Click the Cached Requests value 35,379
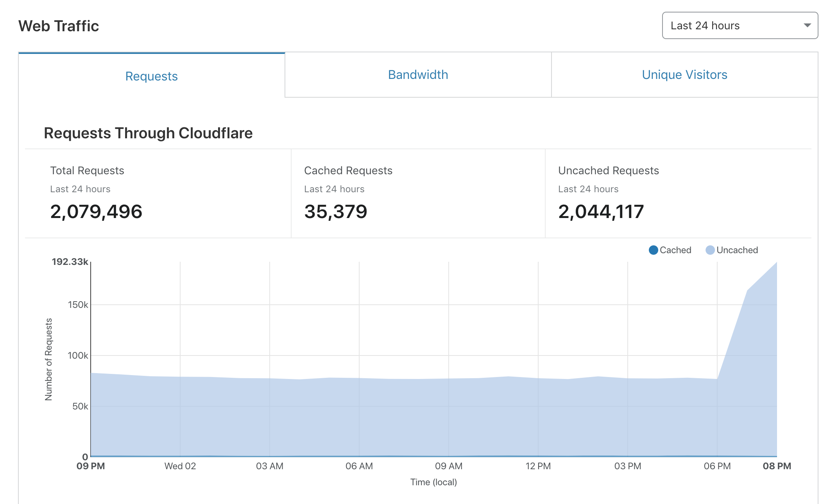Viewport: 838px width, 504px height. pos(336,212)
